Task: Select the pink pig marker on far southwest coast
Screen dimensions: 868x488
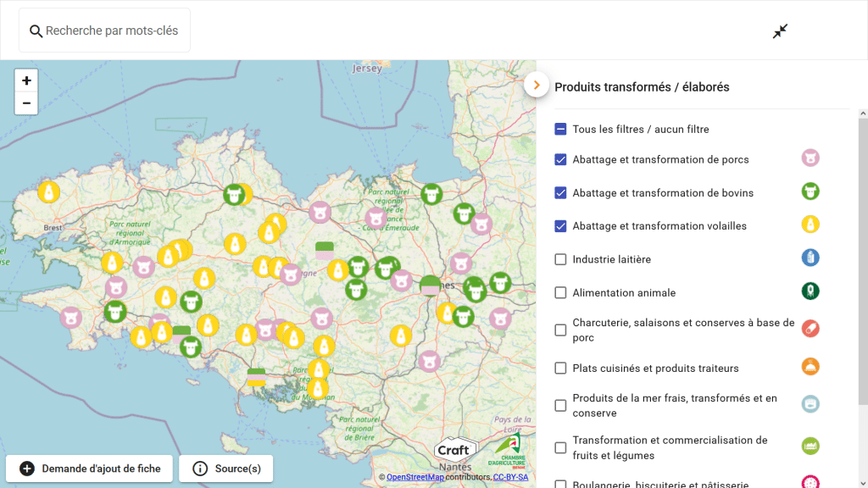Action: point(71,319)
